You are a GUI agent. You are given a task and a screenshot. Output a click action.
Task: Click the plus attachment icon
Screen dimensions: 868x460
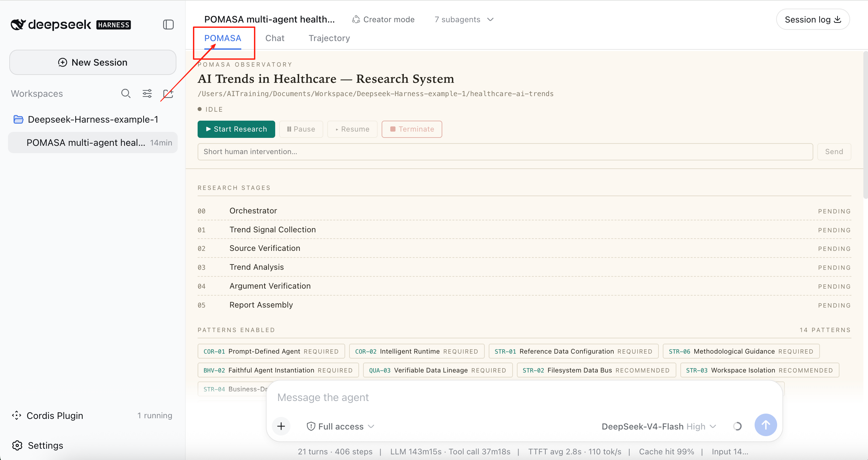click(x=281, y=426)
